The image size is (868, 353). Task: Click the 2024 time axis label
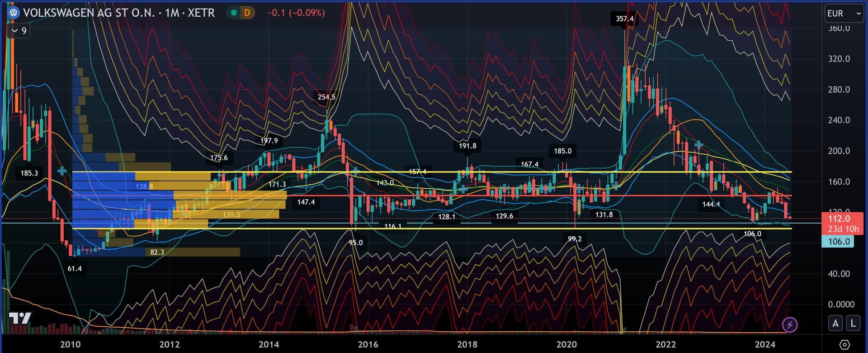(x=765, y=344)
